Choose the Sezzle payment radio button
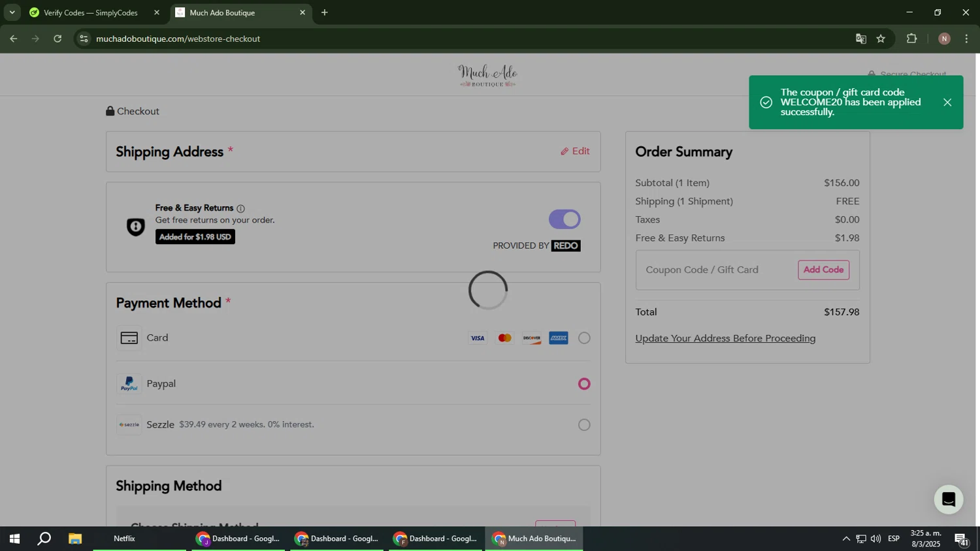980x551 pixels. click(584, 425)
